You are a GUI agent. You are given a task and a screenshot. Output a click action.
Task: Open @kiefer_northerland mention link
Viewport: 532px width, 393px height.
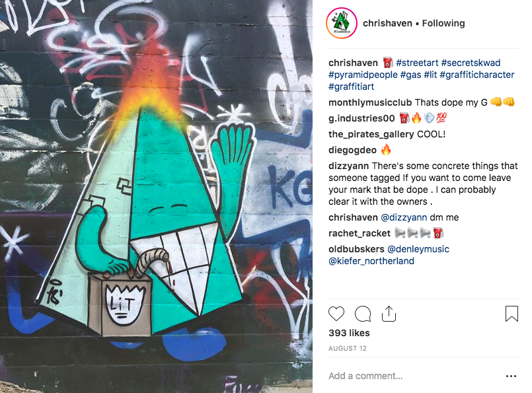pyautogui.click(x=371, y=261)
